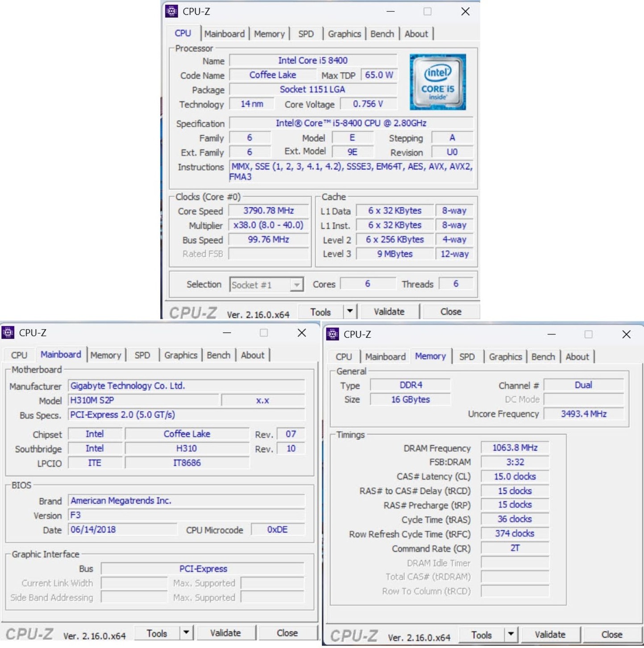The image size is (644, 648).
Task: Click the motherboard model 'H310M S2P'
Action: click(144, 400)
